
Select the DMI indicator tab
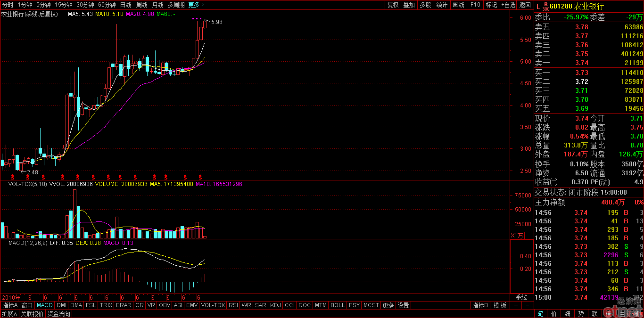coord(61,305)
